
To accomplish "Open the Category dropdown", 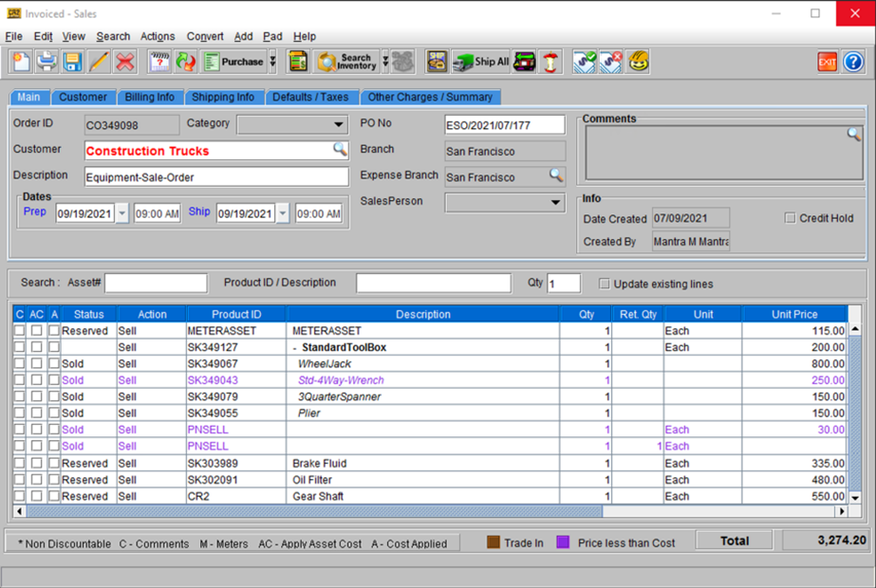I will pyautogui.click(x=339, y=124).
